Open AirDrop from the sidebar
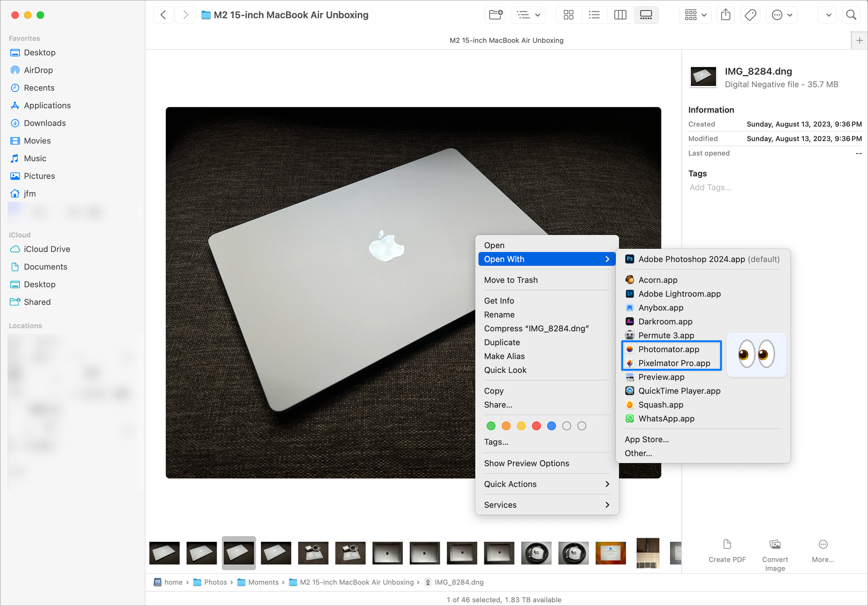The height and width of the screenshot is (606, 868). pos(37,70)
